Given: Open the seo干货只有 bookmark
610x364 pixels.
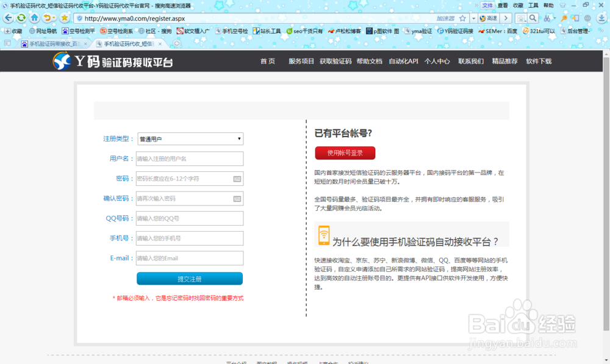Looking at the screenshot, I should 304,31.
